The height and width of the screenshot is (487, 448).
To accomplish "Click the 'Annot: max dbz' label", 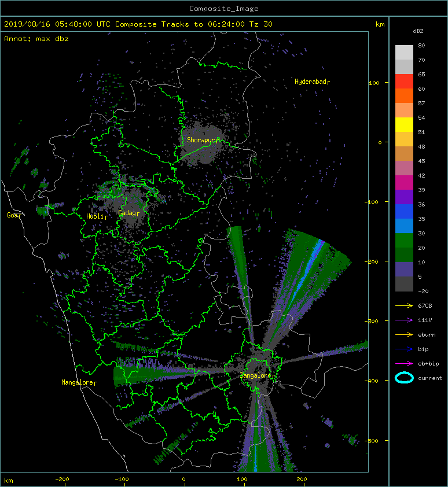I will [36, 39].
